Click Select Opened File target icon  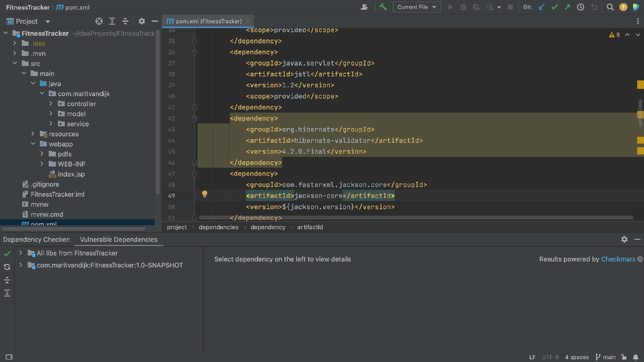(x=99, y=21)
